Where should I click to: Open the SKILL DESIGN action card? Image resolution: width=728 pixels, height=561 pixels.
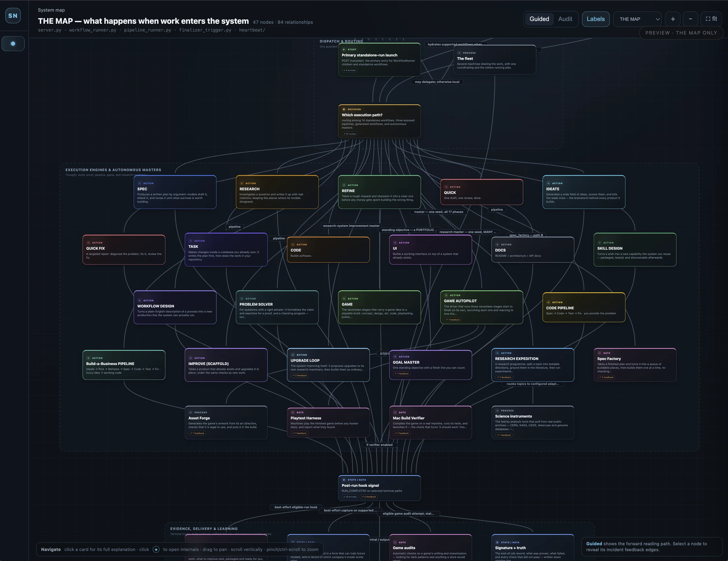click(x=635, y=250)
